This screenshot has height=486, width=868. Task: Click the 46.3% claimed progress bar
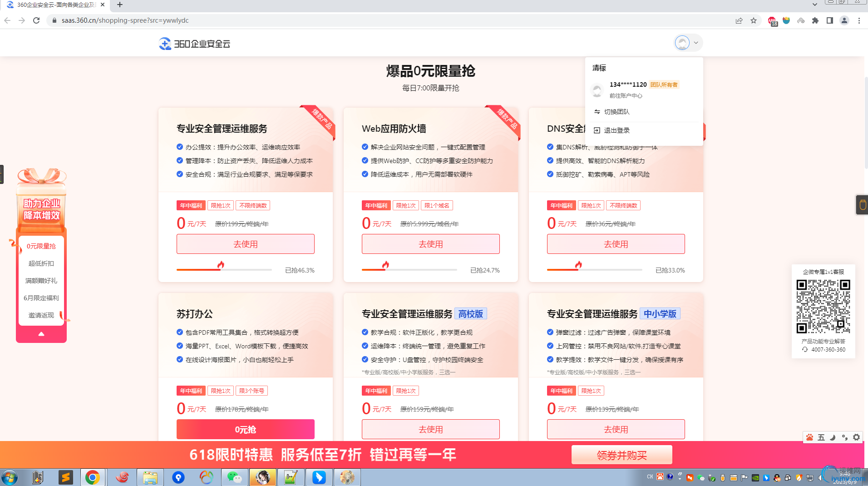[224, 270]
